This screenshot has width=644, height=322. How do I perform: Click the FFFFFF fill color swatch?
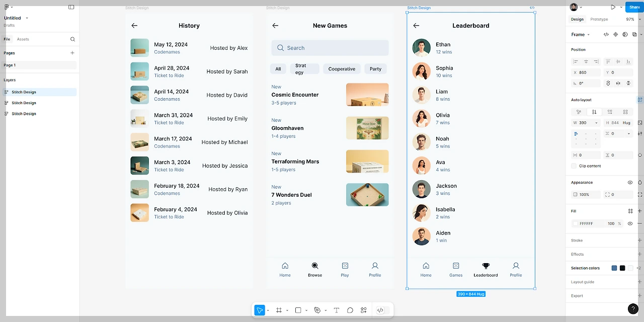click(576, 223)
